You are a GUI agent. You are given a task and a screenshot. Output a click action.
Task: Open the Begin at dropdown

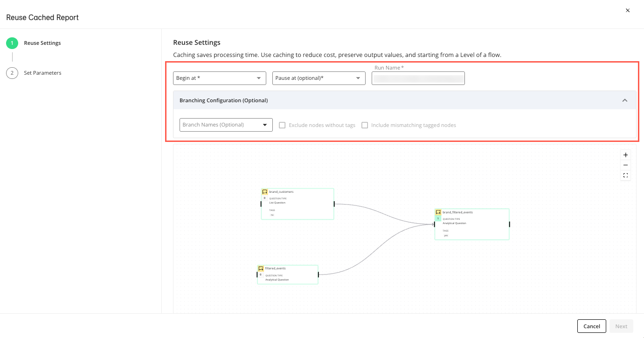point(219,78)
